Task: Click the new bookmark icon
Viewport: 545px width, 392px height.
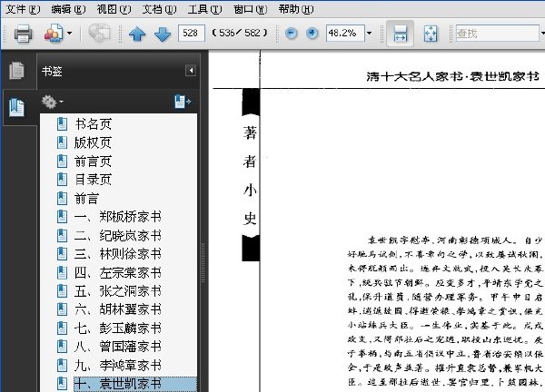Action: coord(183,102)
